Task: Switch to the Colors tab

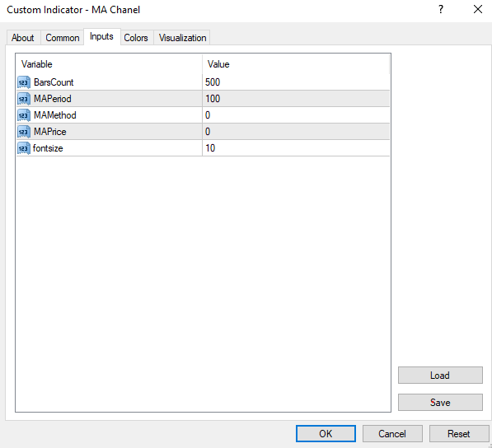Action: (136, 38)
